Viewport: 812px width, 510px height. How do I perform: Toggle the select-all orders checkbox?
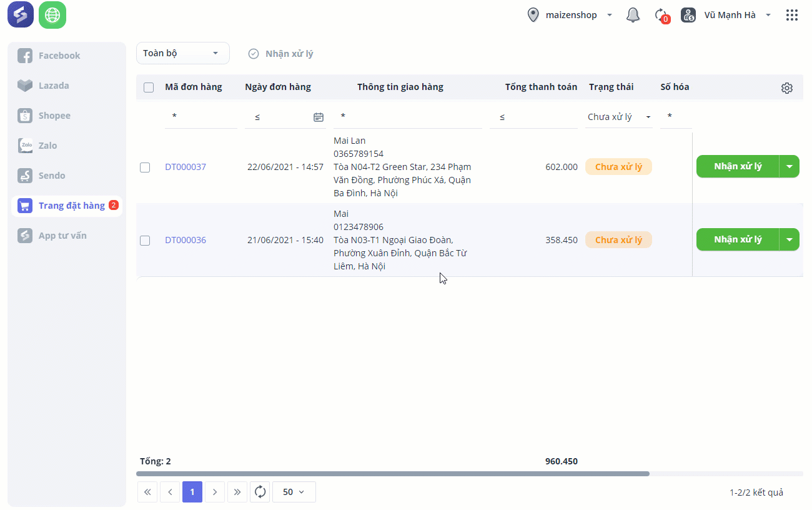click(x=149, y=87)
